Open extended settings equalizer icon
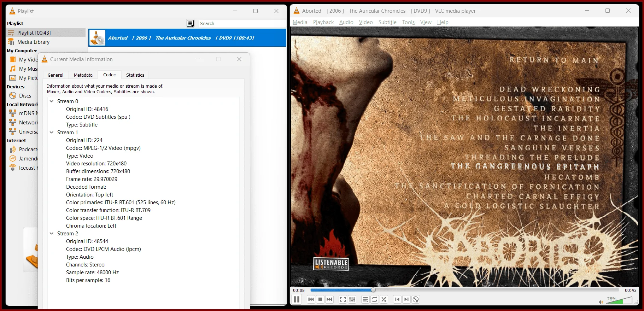 point(352,299)
